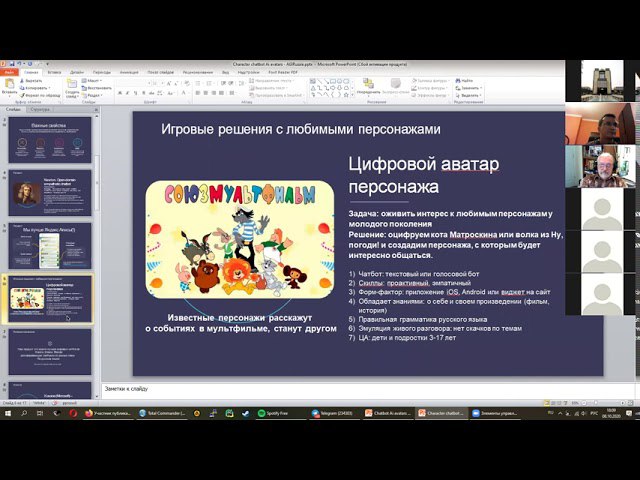Screen dimensions: 640x480
Task: Open the numbering list dropdown
Action: tap(210, 84)
